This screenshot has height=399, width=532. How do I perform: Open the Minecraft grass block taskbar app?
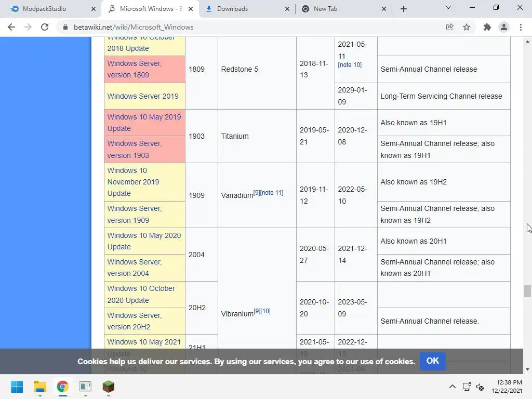click(108, 387)
